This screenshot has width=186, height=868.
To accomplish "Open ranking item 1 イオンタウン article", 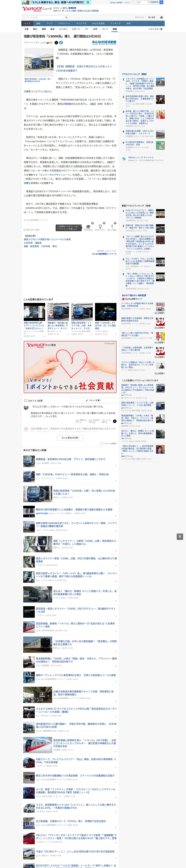I will pyautogui.click(x=140, y=84).
